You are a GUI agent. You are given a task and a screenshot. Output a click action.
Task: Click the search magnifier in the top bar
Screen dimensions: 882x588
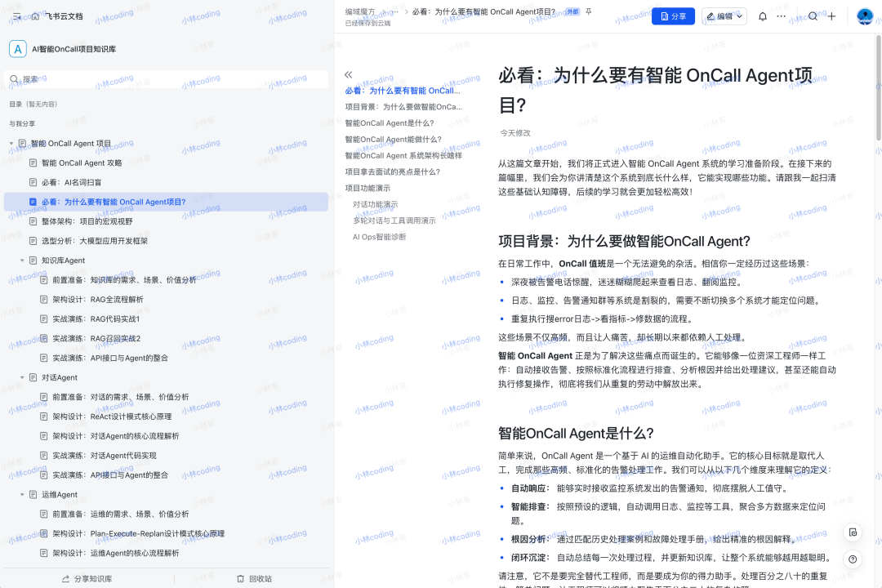tap(813, 16)
